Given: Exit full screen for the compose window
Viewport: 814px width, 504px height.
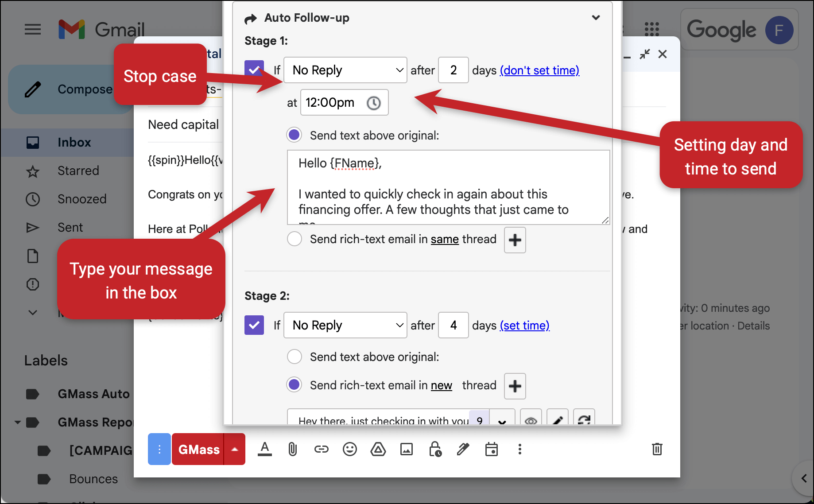Looking at the screenshot, I should tap(645, 54).
